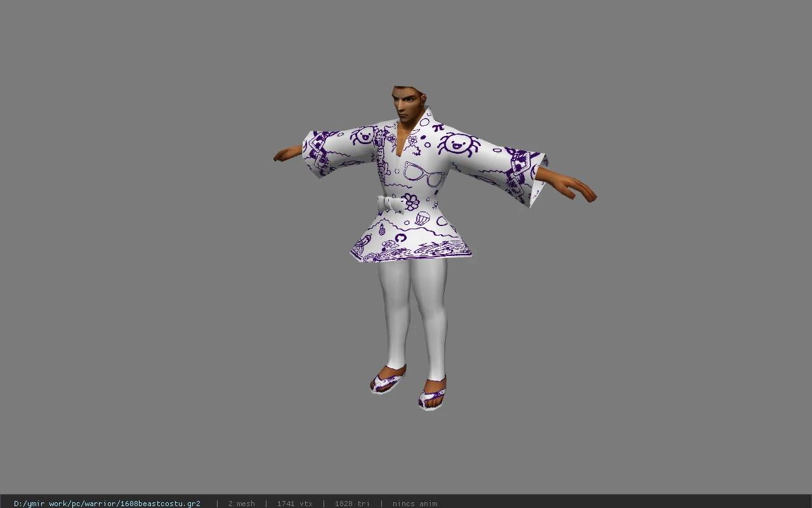Click the white belt on the model's costume

click(x=392, y=204)
